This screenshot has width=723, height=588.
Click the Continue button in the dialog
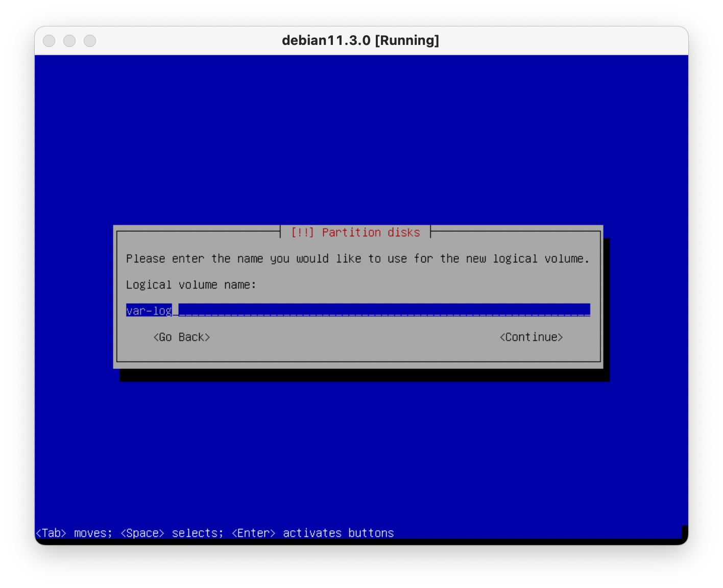tap(531, 337)
